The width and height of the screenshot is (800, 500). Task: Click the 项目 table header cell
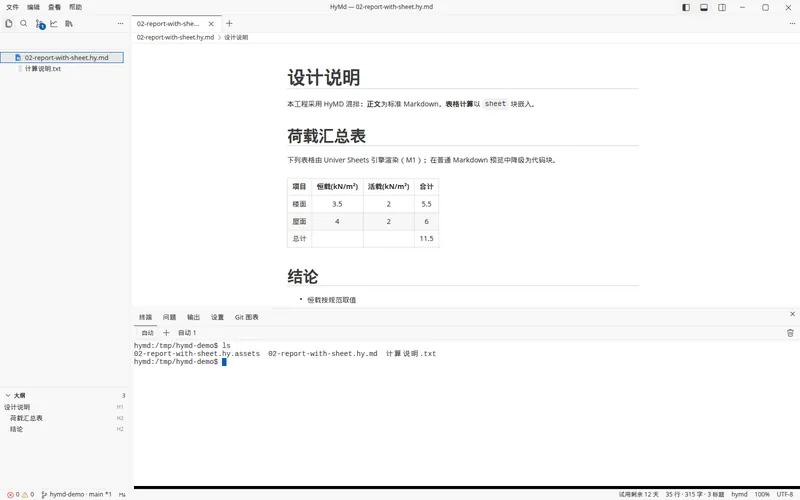(299, 187)
